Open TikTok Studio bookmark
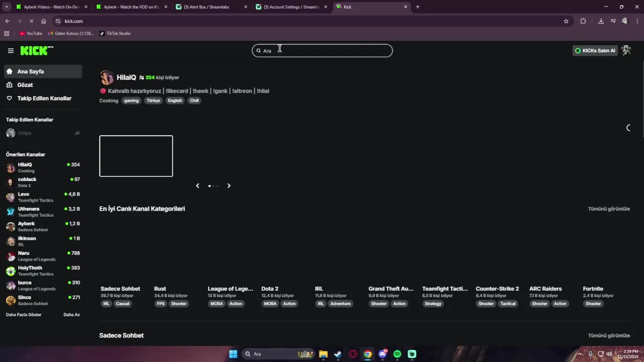Image resolution: width=644 pixels, height=362 pixels. click(115, 34)
